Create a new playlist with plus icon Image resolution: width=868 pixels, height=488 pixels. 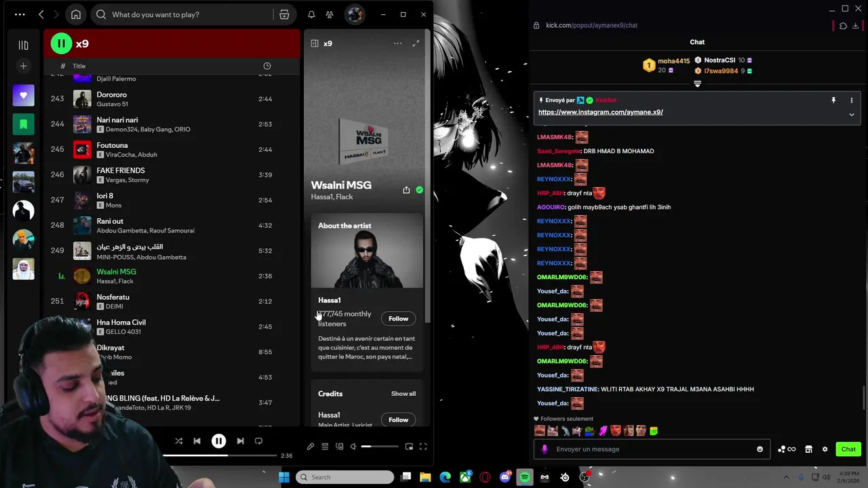pos(23,66)
